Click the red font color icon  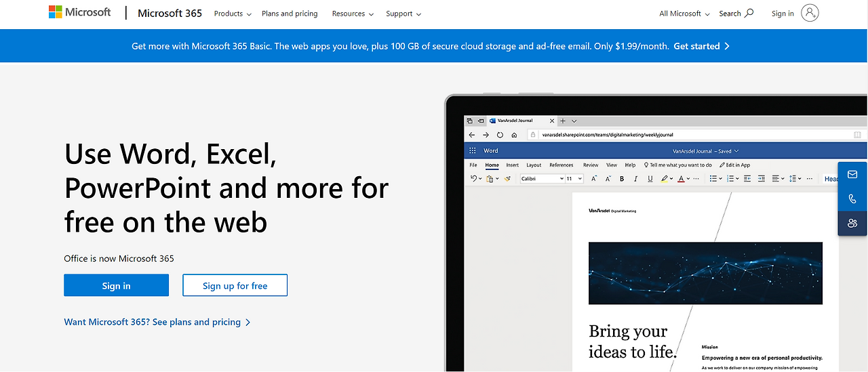pyautogui.click(x=682, y=179)
